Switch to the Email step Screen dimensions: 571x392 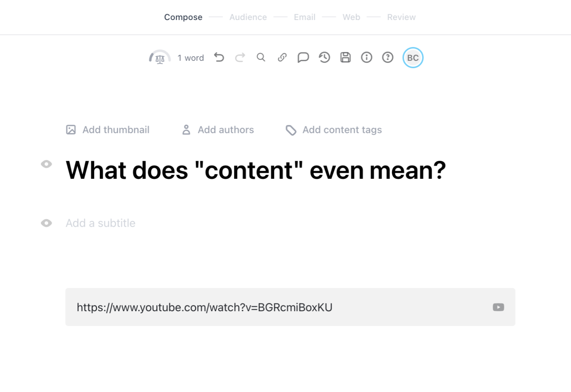[x=304, y=17]
